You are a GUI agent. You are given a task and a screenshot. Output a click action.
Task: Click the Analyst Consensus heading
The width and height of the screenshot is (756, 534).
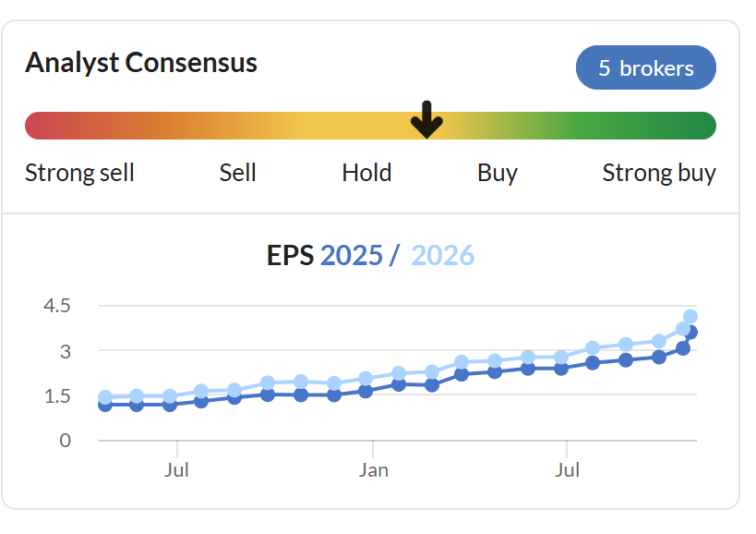141,63
